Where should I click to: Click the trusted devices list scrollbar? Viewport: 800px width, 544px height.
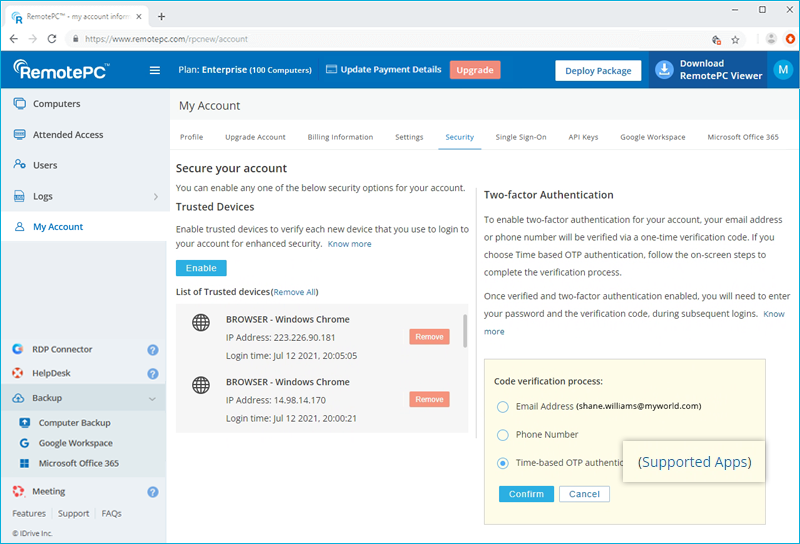464,330
